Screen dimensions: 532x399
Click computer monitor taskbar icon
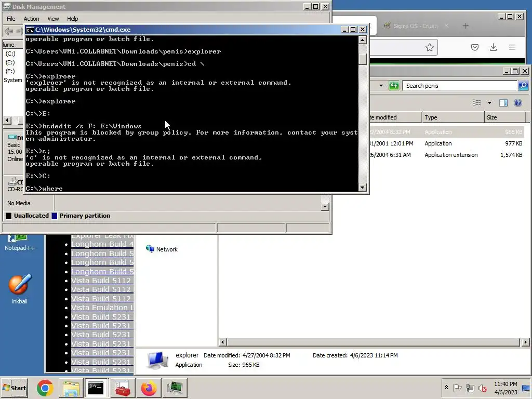coord(175,388)
